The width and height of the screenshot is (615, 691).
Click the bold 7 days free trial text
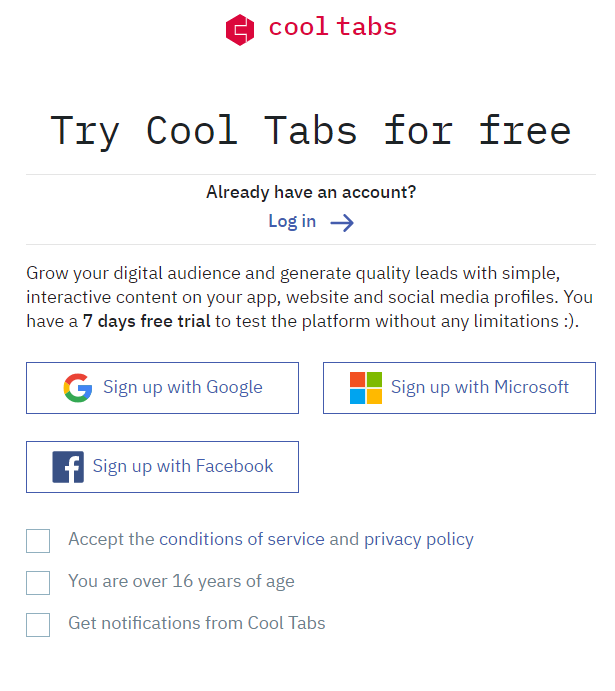(x=147, y=321)
